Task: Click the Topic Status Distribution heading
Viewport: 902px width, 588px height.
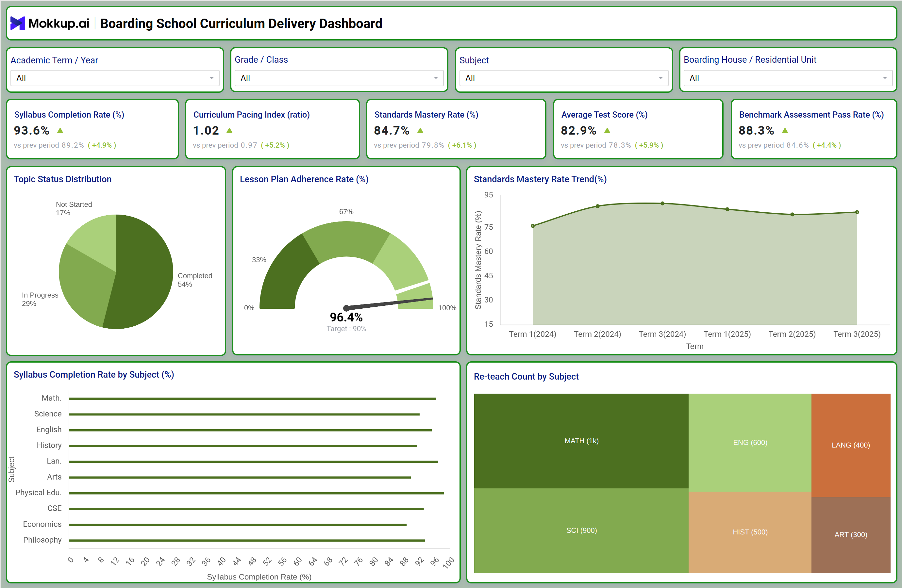Action: click(62, 179)
